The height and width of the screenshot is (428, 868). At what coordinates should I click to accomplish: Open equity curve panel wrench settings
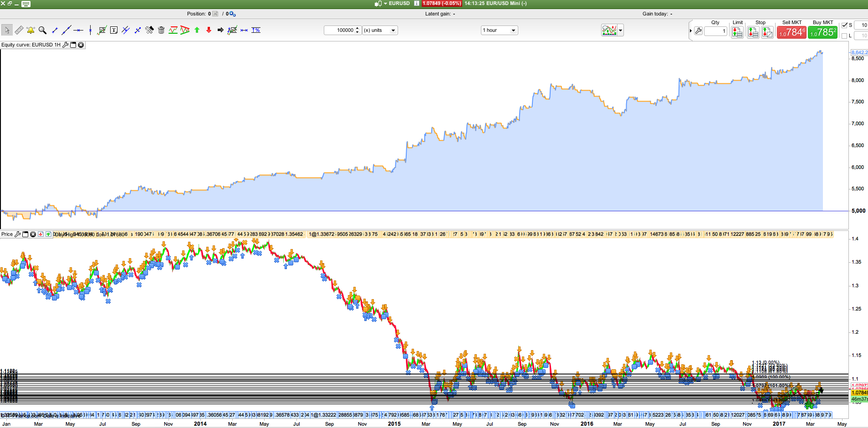[65, 45]
